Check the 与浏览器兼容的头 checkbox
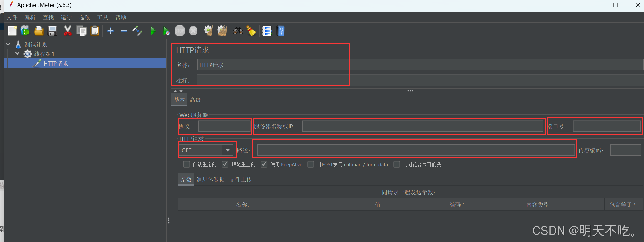The width and height of the screenshot is (644, 242). [397, 164]
